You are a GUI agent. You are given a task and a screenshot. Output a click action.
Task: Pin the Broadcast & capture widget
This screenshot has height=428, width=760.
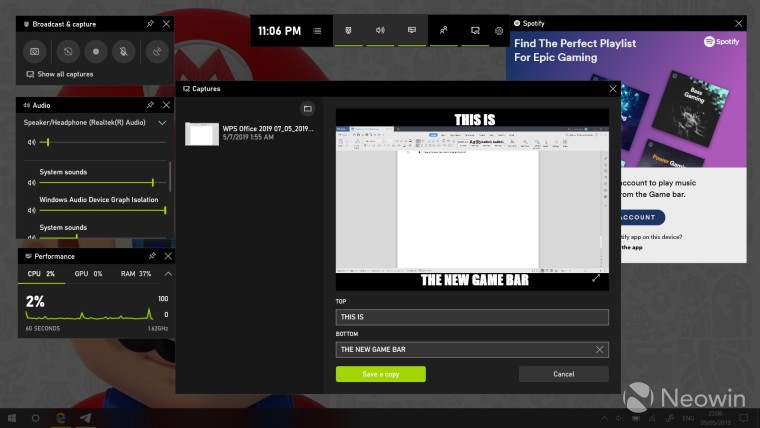(150, 24)
